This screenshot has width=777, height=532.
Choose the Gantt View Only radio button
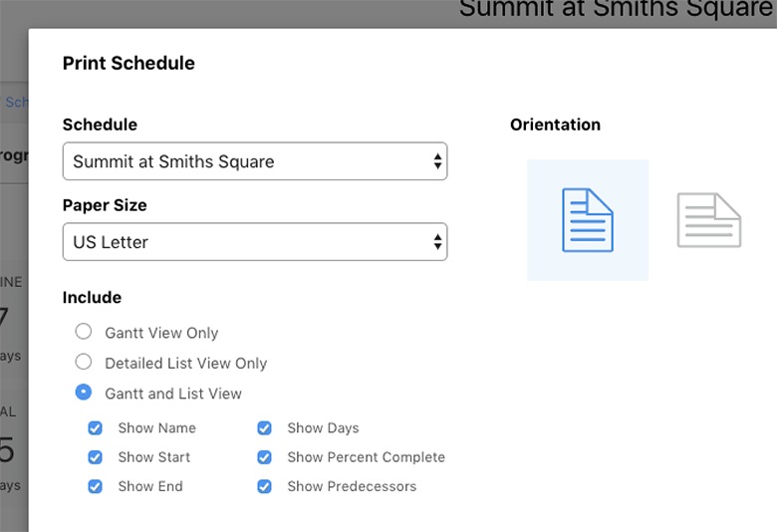84,333
